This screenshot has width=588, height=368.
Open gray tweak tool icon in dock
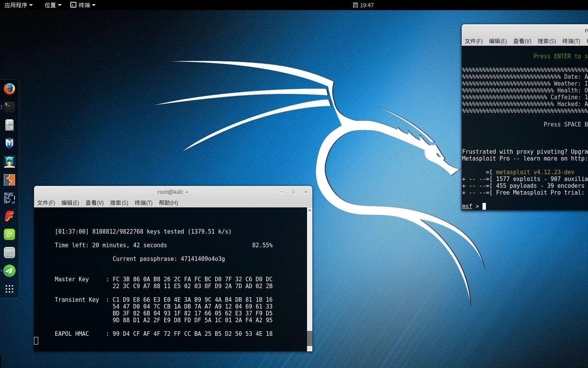pos(9,253)
